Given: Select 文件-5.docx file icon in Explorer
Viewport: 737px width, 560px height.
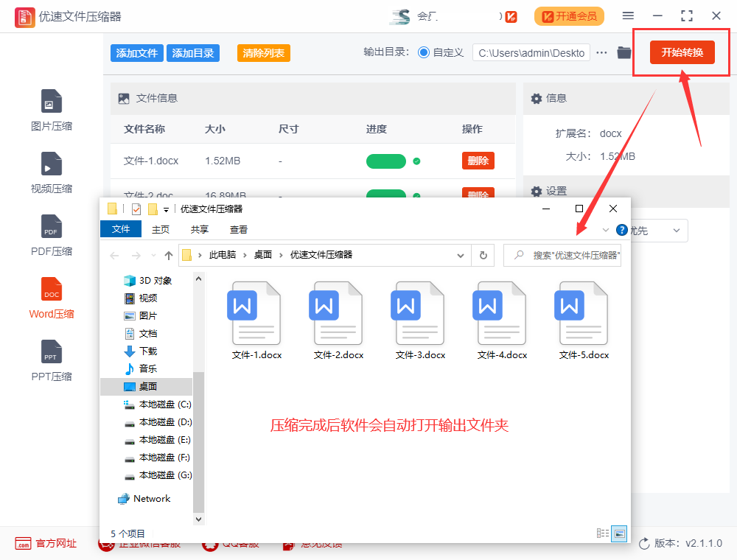Looking at the screenshot, I should (584, 321).
